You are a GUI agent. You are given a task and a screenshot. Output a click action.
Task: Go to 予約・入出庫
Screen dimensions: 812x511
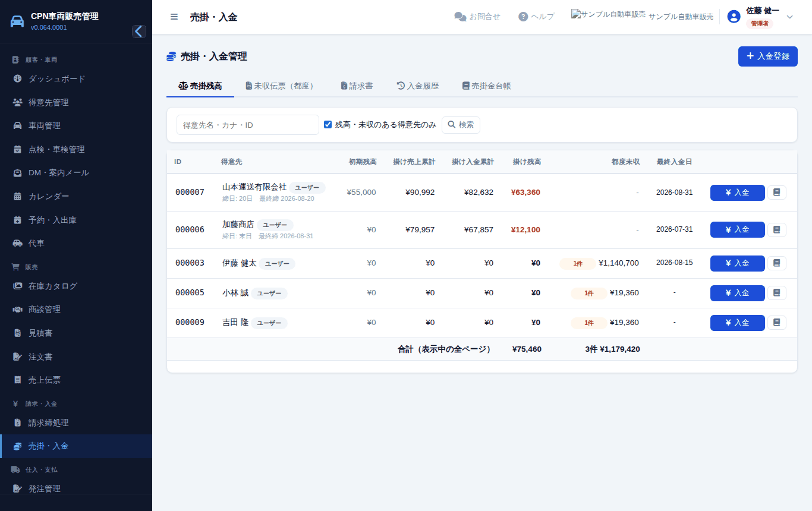(x=76, y=220)
